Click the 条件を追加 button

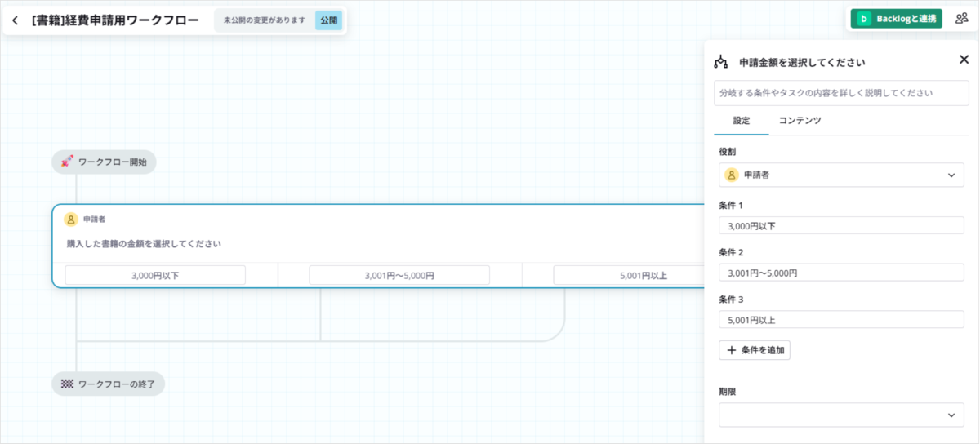(755, 350)
